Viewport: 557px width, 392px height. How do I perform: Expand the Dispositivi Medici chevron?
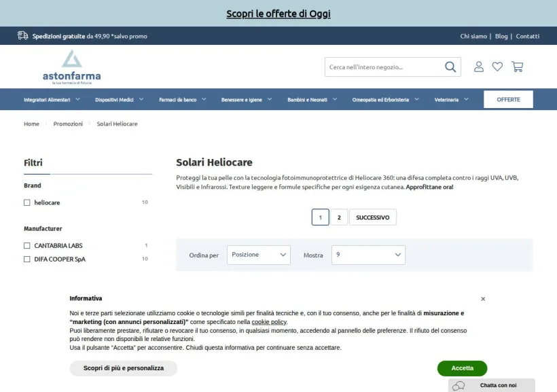click(141, 99)
